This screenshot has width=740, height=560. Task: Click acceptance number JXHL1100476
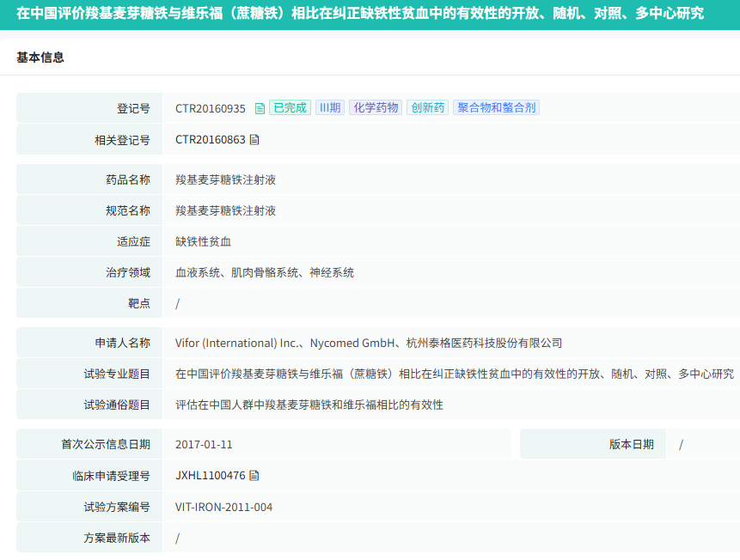211,476
